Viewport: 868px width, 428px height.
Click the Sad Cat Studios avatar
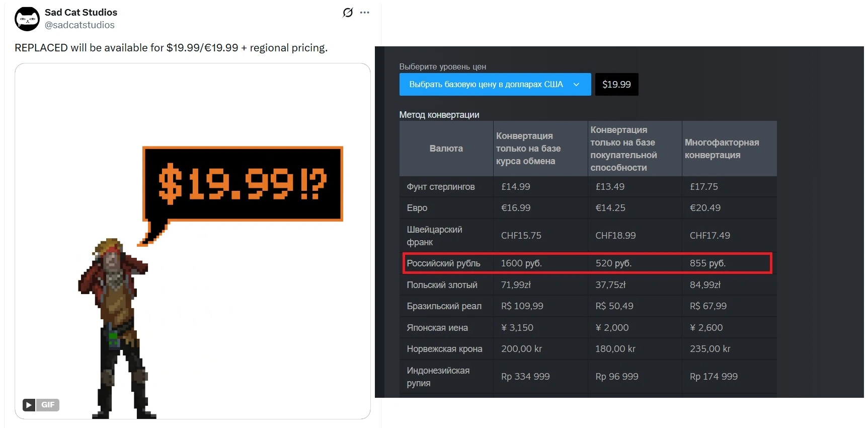(x=27, y=19)
